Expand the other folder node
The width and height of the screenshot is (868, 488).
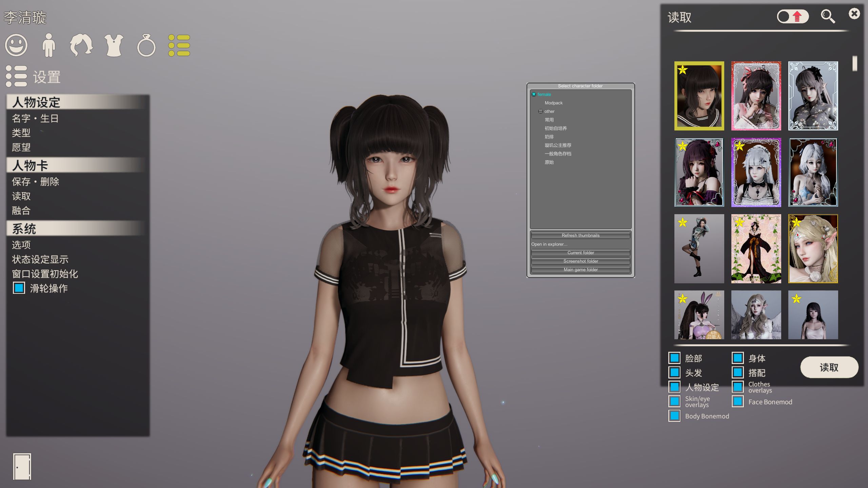pyautogui.click(x=540, y=111)
